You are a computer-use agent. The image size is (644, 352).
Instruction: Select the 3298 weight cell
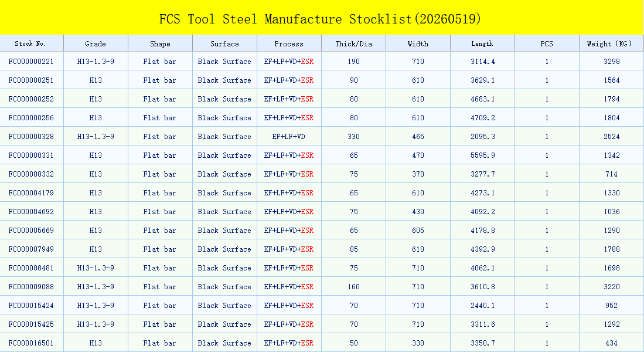coord(612,62)
